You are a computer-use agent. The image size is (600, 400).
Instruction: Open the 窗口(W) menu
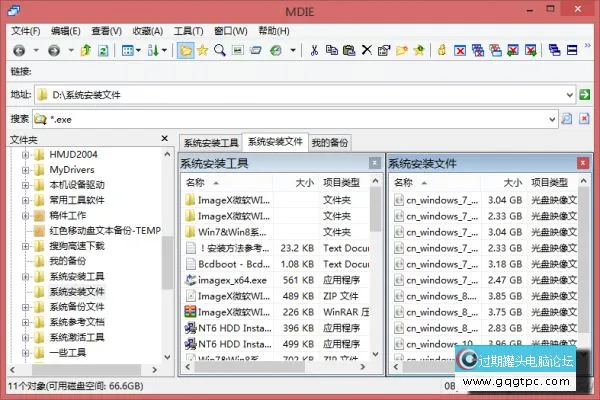click(231, 31)
